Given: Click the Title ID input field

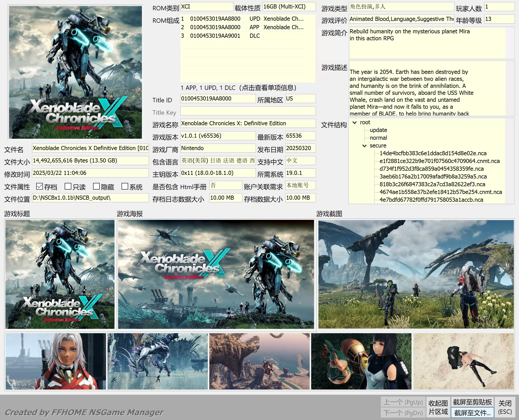Looking at the screenshot, I should pyautogui.click(x=218, y=99).
